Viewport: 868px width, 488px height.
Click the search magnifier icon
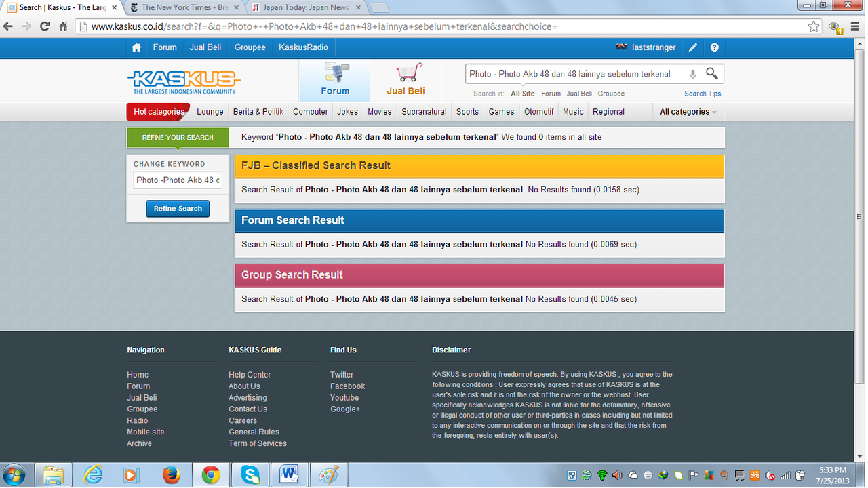click(712, 73)
